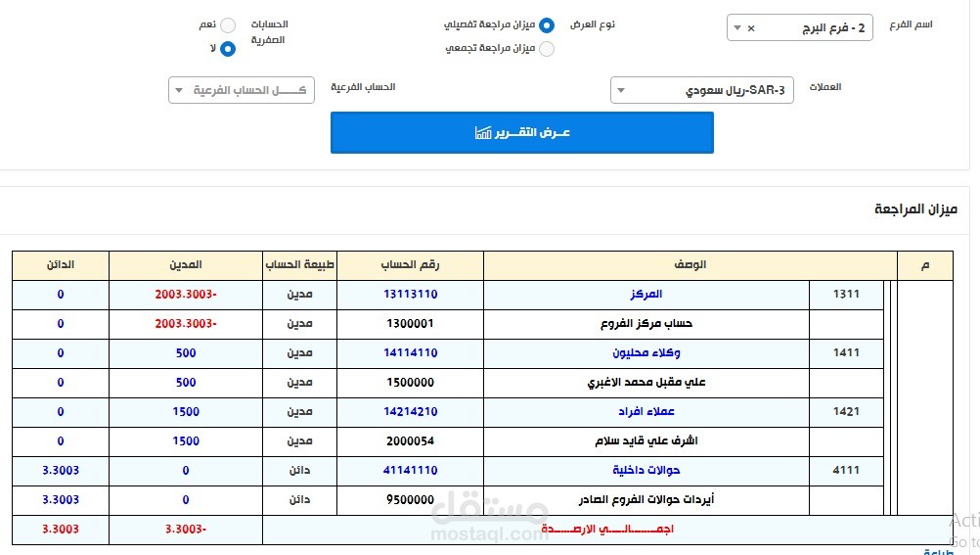Open the حوالات داخلية account link
This screenshot has width=980, height=555.
[x=646, y=471]
